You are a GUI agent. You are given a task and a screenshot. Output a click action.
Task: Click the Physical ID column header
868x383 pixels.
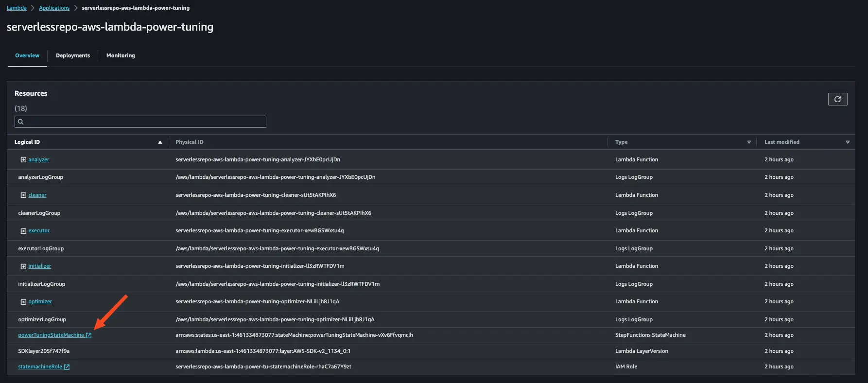[190, 142]
